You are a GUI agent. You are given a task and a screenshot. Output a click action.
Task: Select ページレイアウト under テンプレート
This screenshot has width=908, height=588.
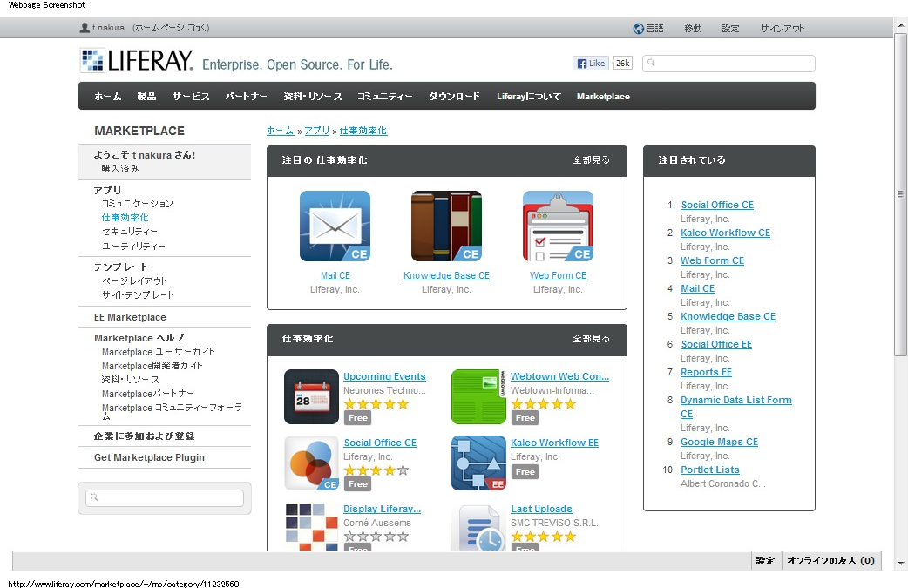(x=134, y=280)
